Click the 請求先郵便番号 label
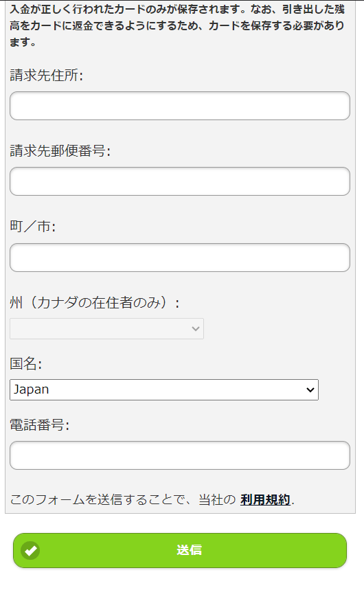The width and height of the screenshot is (364, 590). pos(60,151)
